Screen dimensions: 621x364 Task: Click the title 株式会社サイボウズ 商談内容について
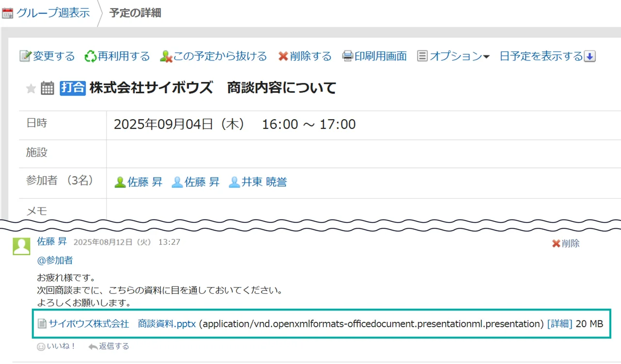click(x=213, y=88)
